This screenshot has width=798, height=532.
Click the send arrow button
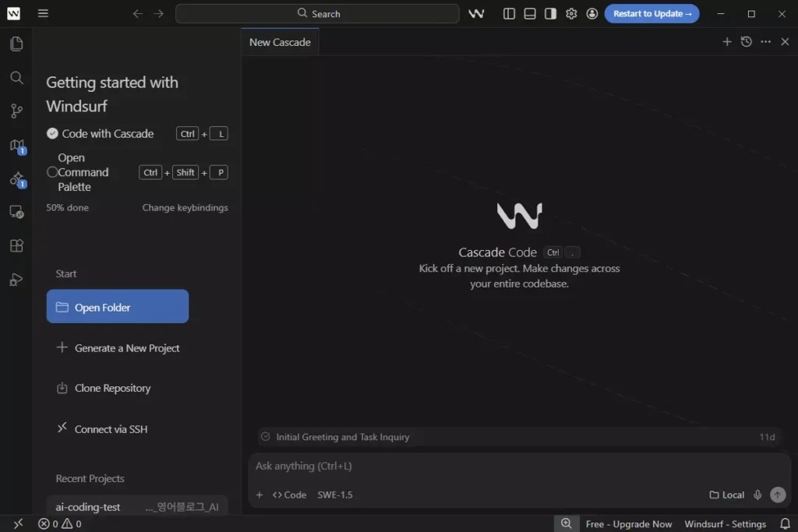778,495
